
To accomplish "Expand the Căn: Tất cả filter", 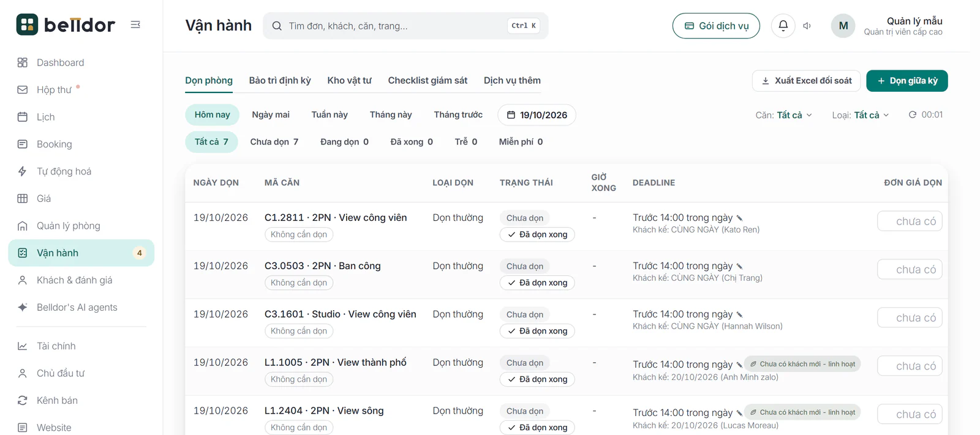I will point(784,115).
